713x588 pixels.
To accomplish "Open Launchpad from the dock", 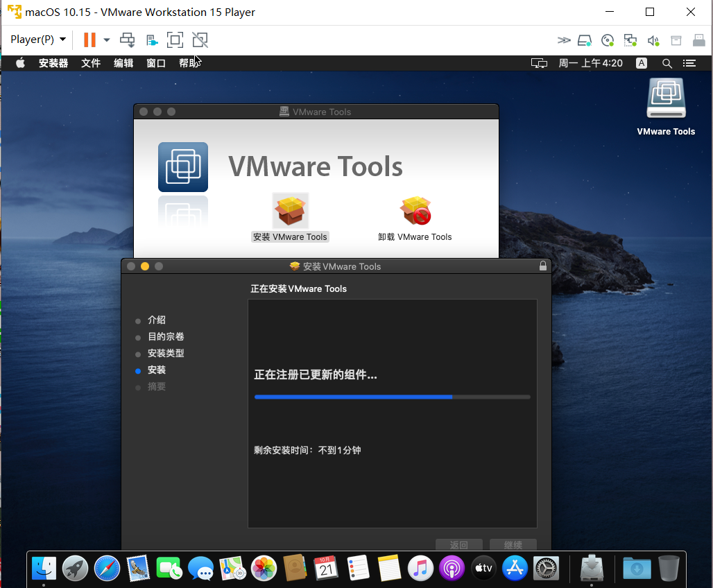I will 75,569.
